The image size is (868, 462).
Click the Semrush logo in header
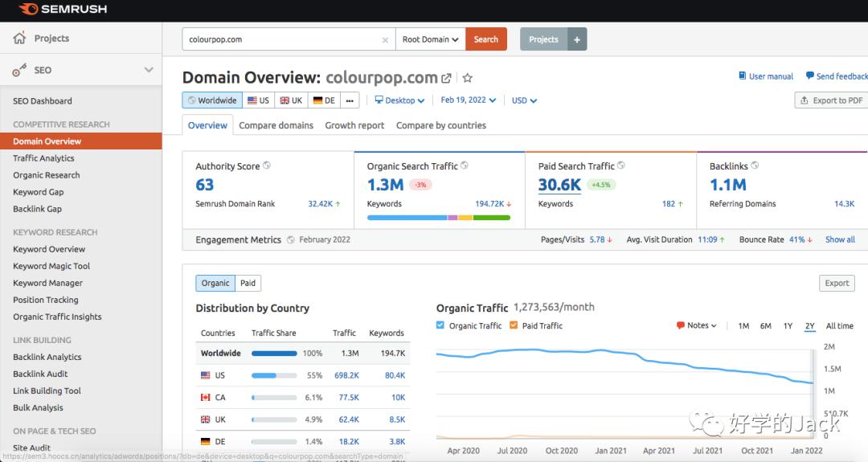[x=63, y=10]
